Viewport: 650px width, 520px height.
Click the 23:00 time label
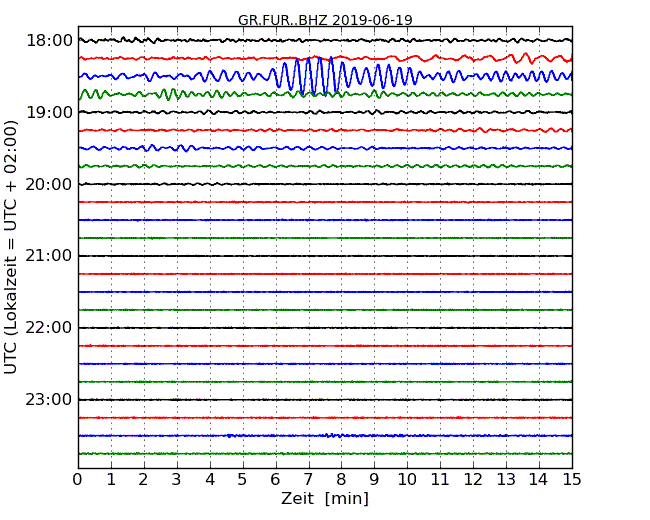pos(49,400)
